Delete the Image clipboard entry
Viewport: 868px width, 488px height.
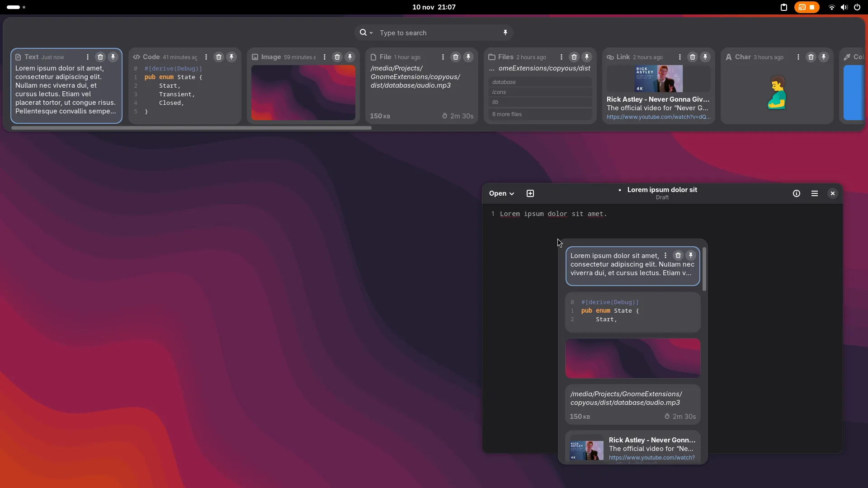pyautogui.click(x=337, y=57)
